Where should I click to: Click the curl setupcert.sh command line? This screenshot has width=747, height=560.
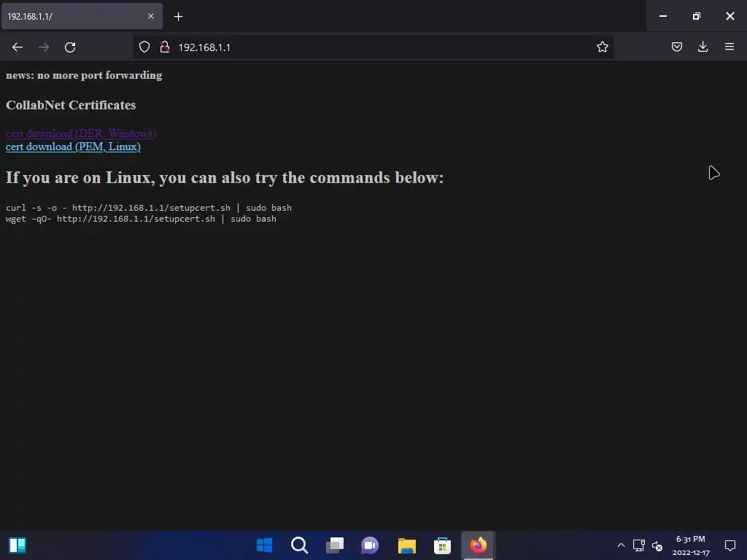click(x=149, y=208)
